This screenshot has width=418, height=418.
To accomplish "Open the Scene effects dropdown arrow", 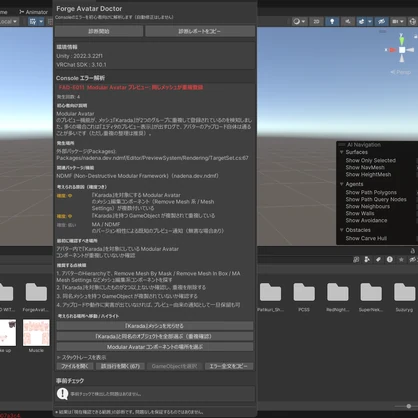I will coord(370,22).
